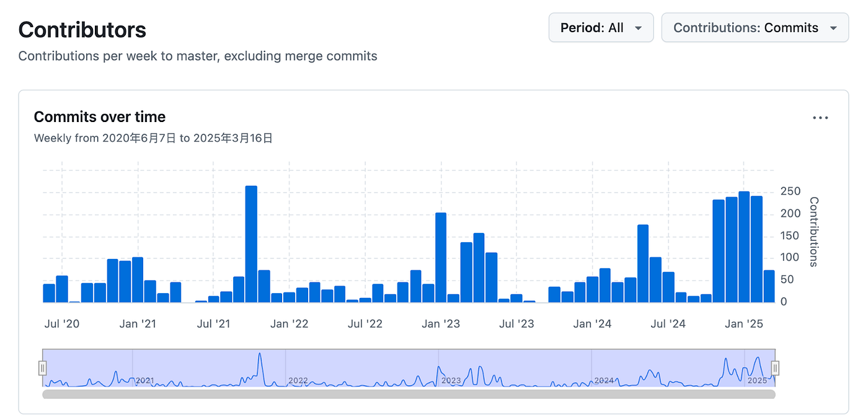Click the 2024 marker in the overview timeline
868x420 pixels.
[x=604, y=380]
